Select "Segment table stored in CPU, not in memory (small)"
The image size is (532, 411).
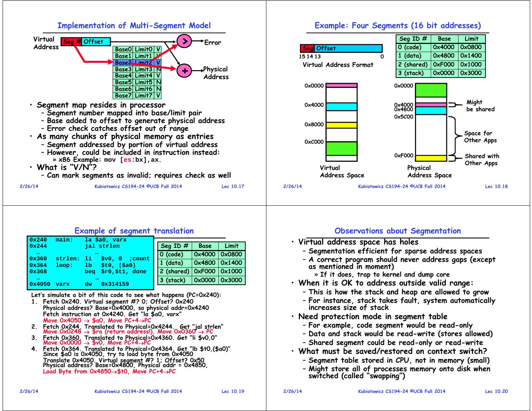399,360
